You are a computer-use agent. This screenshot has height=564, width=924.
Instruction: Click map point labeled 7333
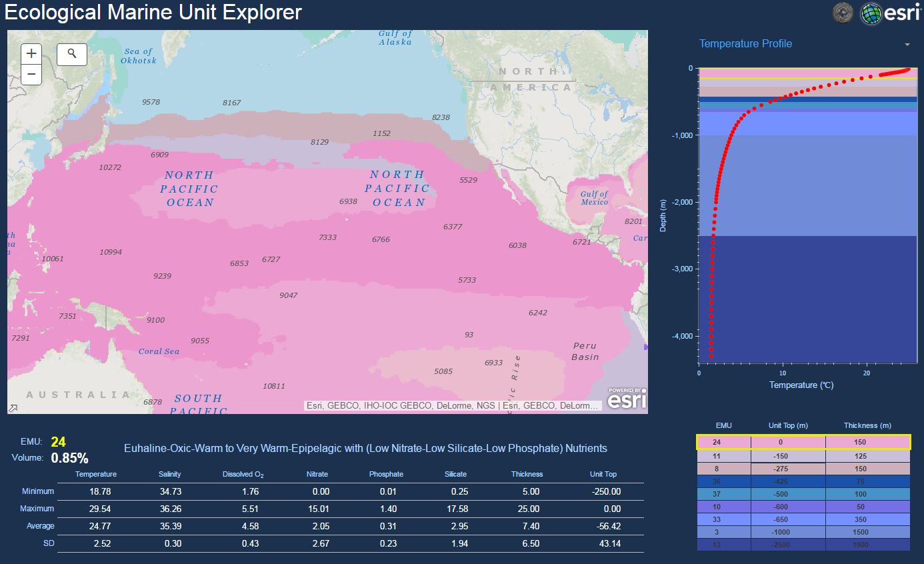pos(327,237)
